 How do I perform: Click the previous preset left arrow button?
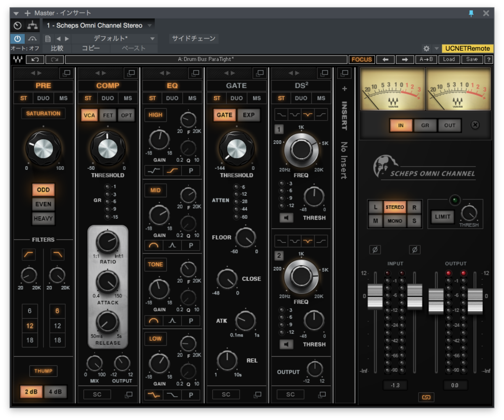click(385, 60)
